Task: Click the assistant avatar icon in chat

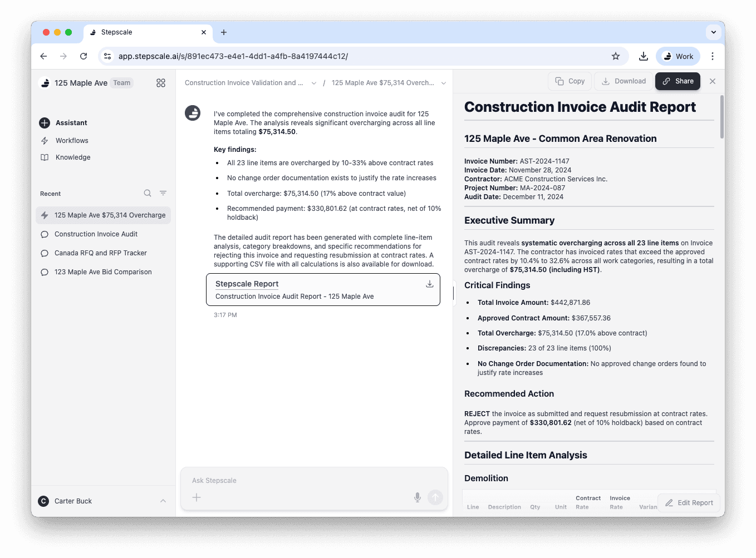Action: [x=193, y=113]
